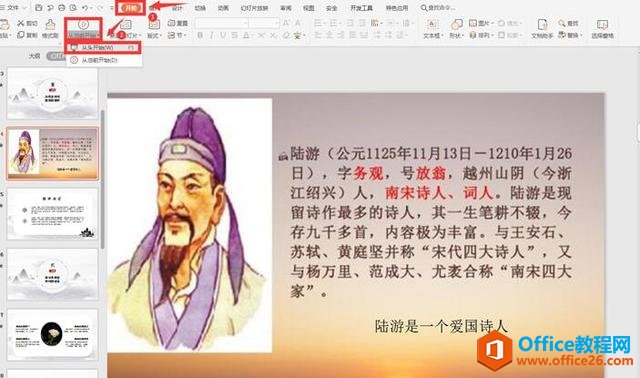640x378 pixels.
Task: Open the 替换 replace dropdown
Action: (570, 36)
